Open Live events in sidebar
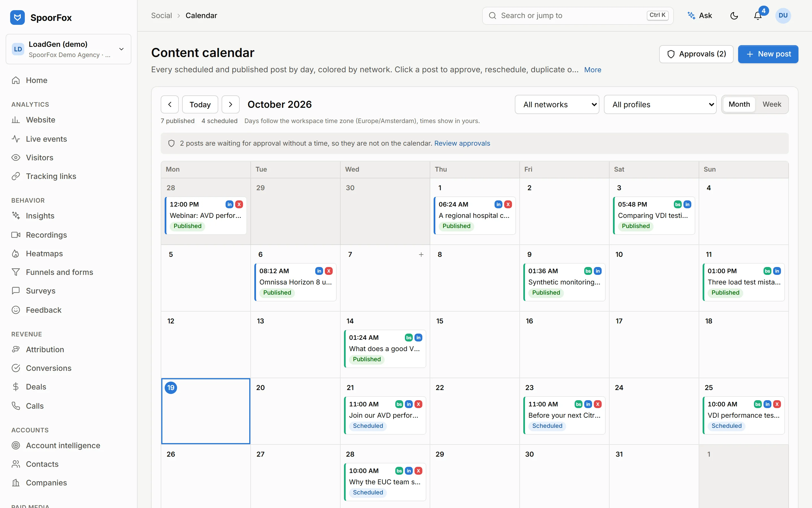Viewport: 812px width, 508px height. [69, 139]
